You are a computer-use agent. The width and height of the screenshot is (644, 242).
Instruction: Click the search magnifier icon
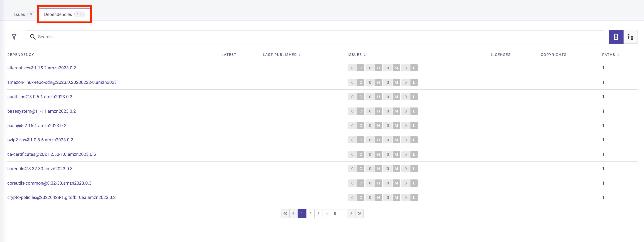pos(33,37)
